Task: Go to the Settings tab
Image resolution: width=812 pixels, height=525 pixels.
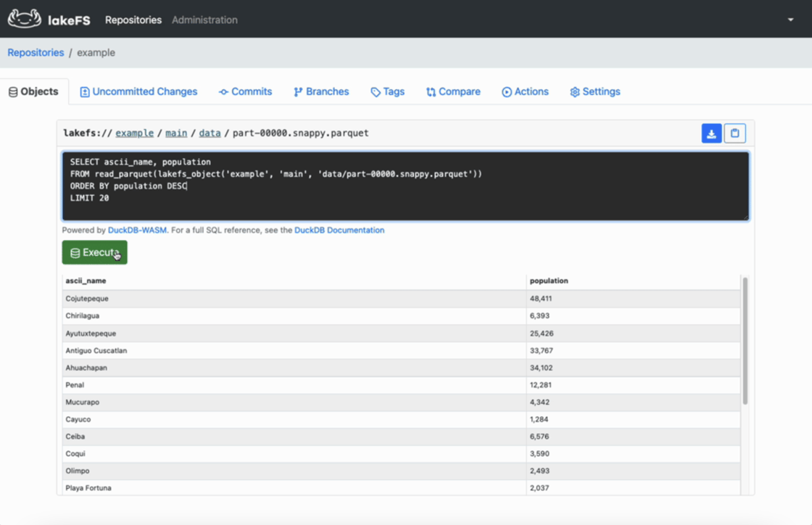Action: click(x=595, y=91)
